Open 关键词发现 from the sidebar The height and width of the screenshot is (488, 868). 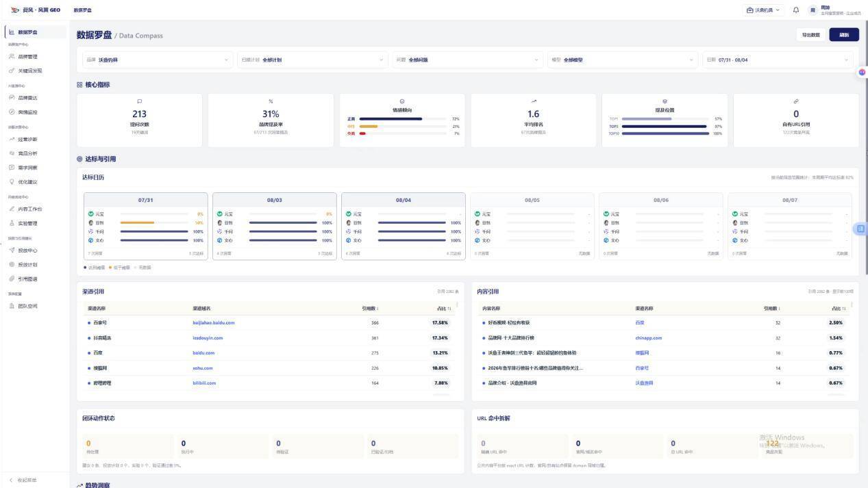(30, 70)
